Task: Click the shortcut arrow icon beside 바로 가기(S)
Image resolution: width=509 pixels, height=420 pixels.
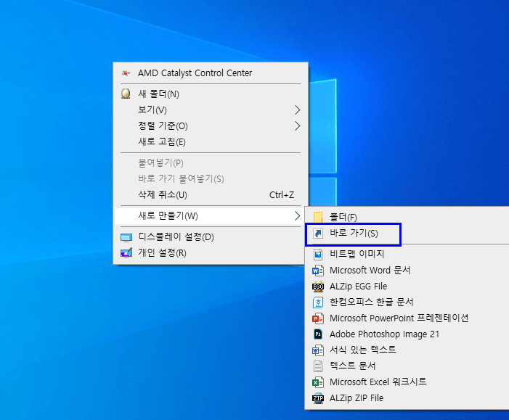Action: (318, 233)
